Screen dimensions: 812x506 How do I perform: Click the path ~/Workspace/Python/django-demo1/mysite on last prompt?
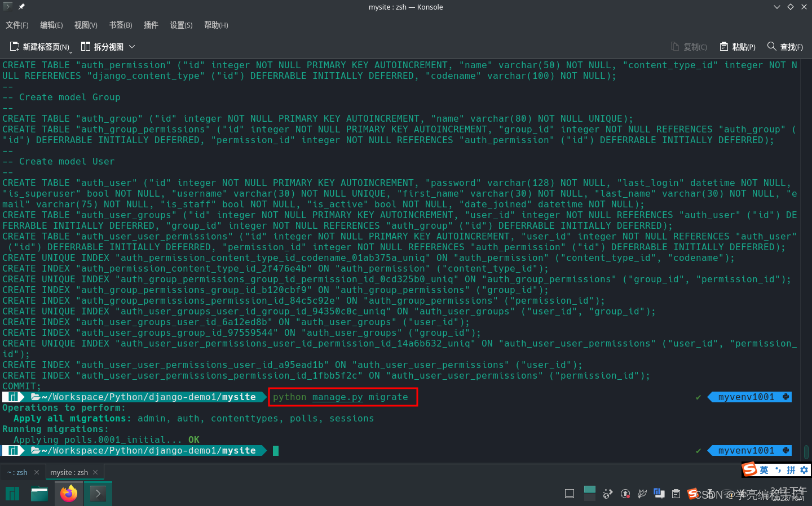click(x=149, y=451)
